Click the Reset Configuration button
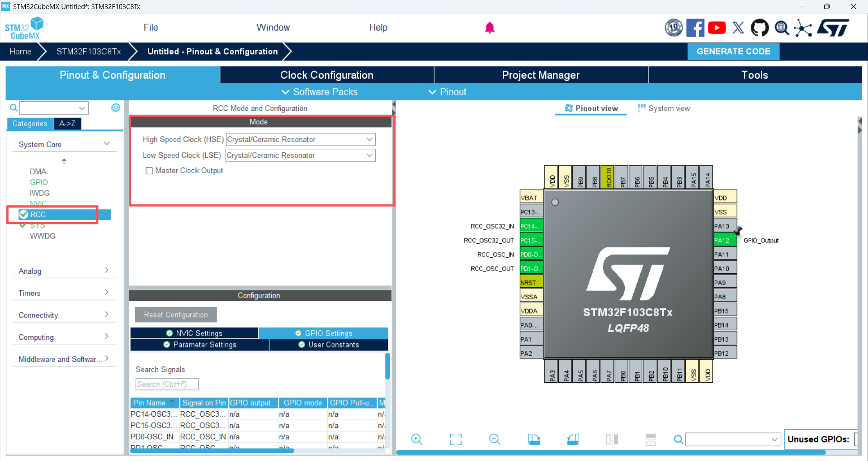The width and height of the screenshot is (868, 461). 176,315
